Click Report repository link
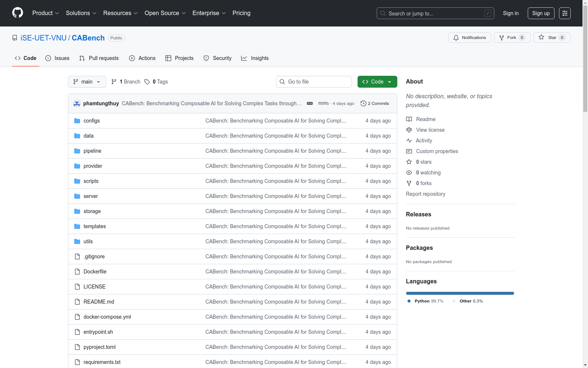 click(x=426, y=194)
